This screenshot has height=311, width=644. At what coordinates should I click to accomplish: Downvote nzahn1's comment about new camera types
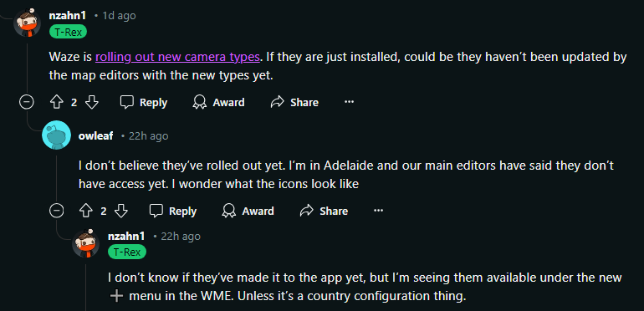pos(92,102)
